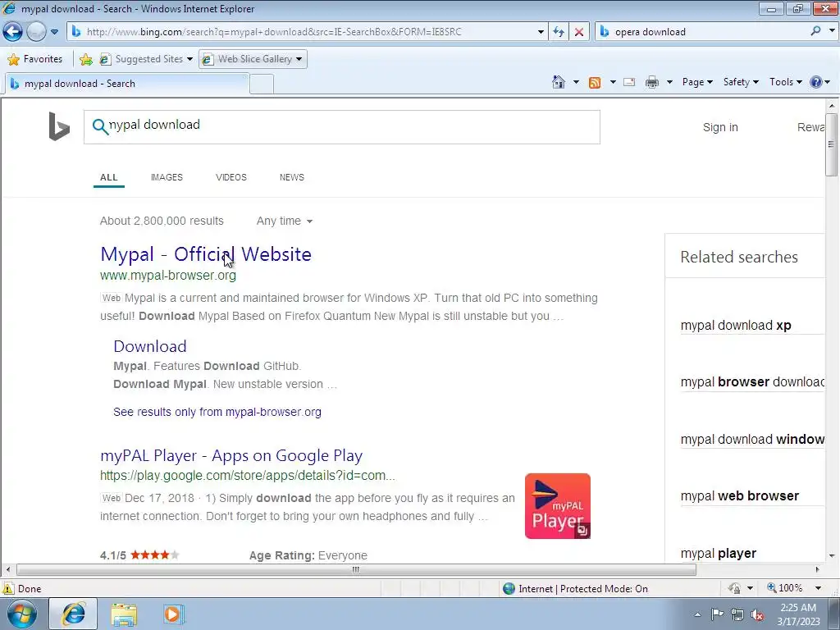Select related search mypal download xp

tap(736, 325)
